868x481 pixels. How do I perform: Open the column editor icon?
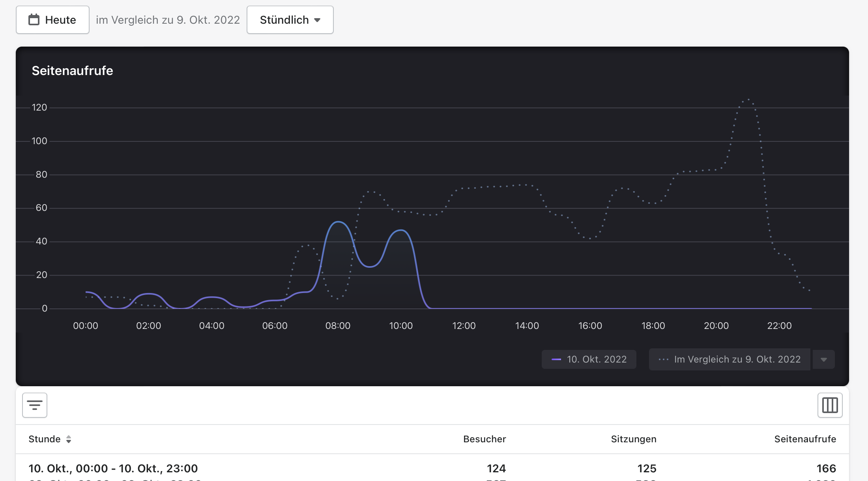830,405
